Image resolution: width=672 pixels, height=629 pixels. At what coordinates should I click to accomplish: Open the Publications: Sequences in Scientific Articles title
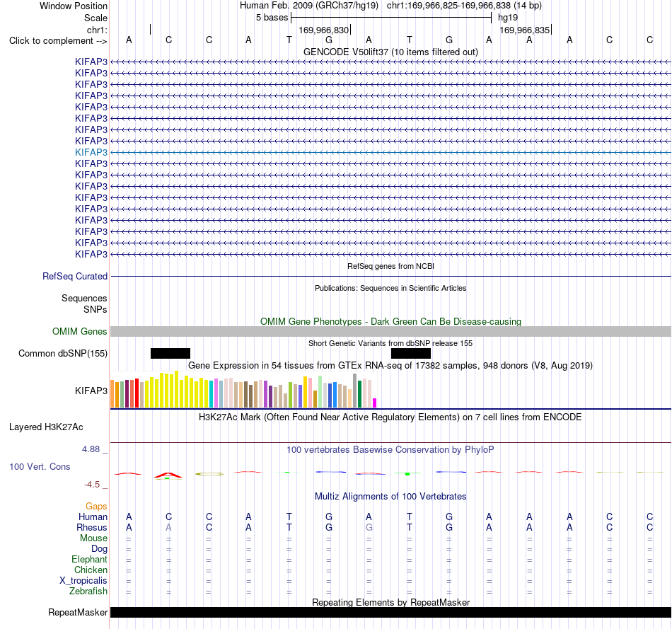pos(390,288)
